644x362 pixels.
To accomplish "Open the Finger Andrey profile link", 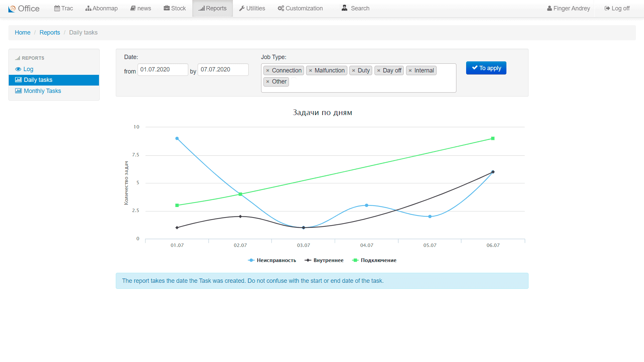I will point(568,8).
